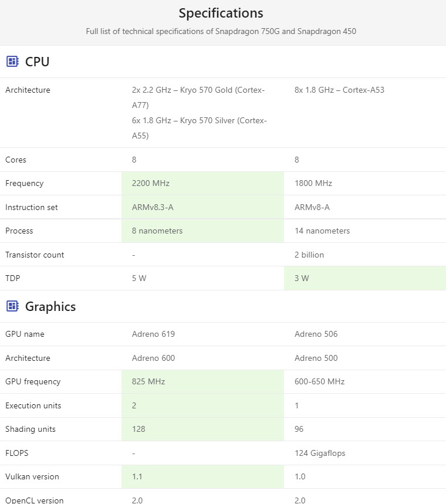Select the Transistor count row label
The width and height of the screenshot is (446, 504).
35,255
